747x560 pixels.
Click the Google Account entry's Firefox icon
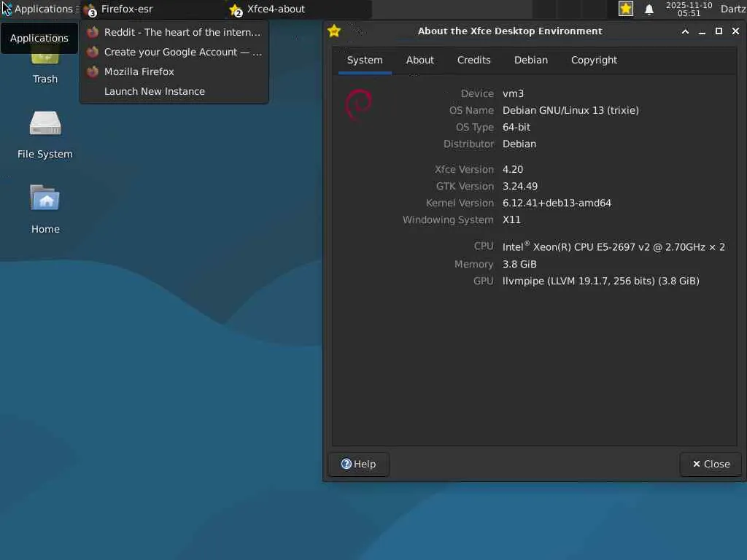[93, 52]
